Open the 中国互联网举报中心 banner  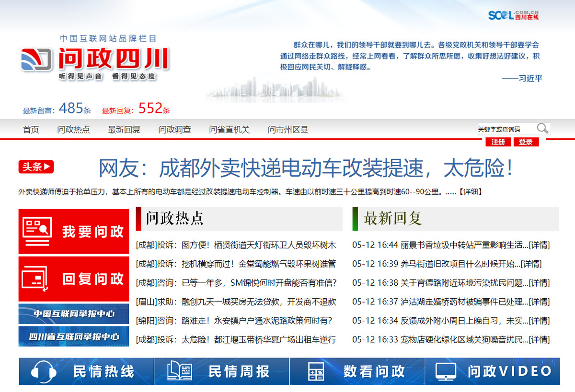[x=74, y=314]
